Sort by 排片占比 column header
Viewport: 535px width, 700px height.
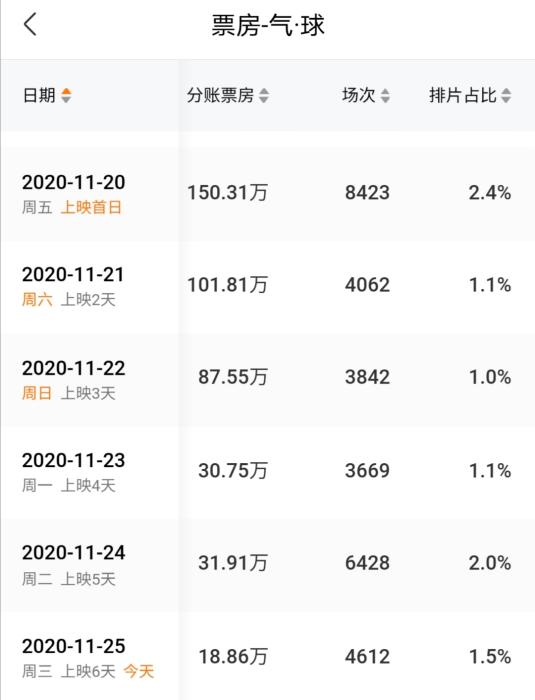463,95
